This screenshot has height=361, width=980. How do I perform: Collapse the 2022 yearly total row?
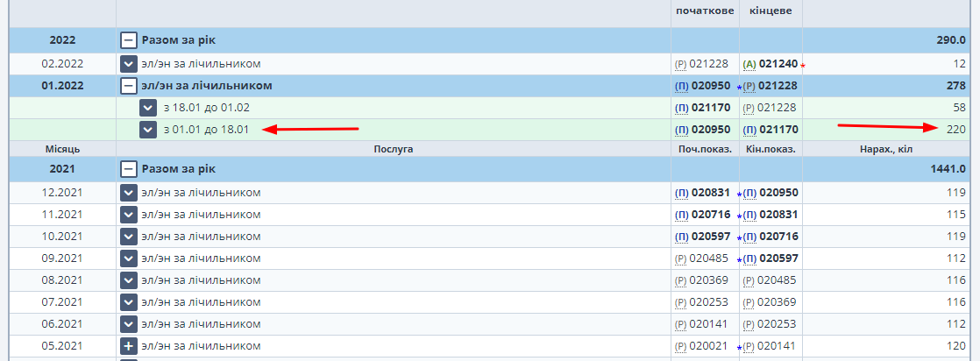click(129, 40)
